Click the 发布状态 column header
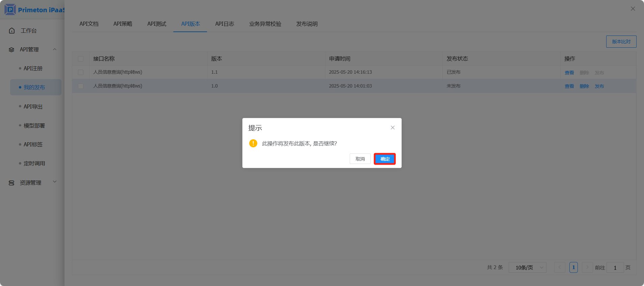This screenshot has height=286, width=644. [457, 59]
